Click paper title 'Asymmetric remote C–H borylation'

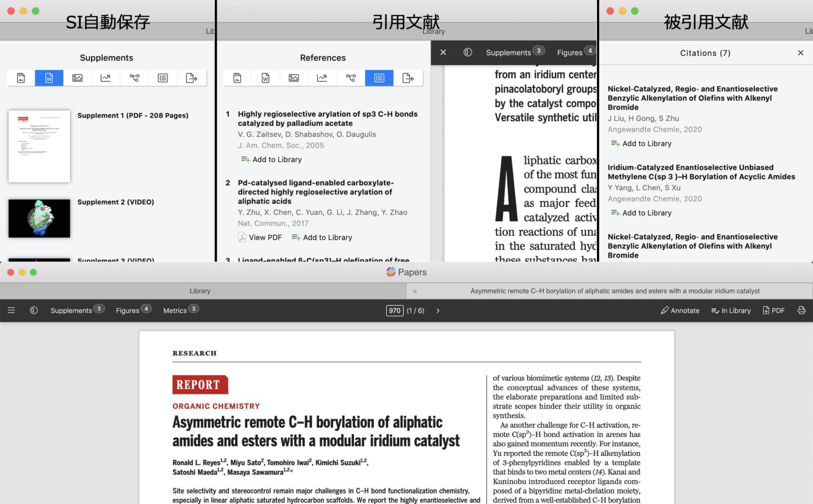[316, 432]
